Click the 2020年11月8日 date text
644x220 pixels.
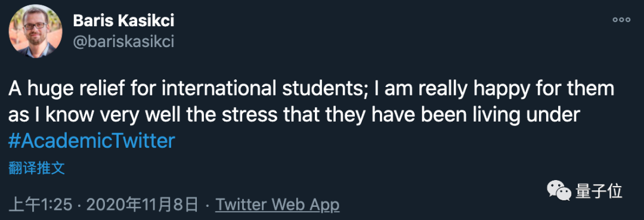pyautogui.click(x=140, y=204)
